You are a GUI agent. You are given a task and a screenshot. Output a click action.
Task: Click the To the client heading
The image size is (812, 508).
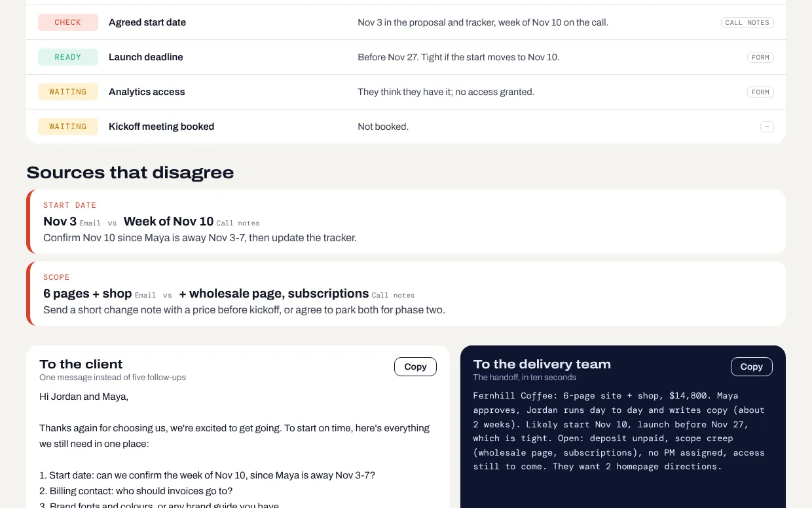81,364
